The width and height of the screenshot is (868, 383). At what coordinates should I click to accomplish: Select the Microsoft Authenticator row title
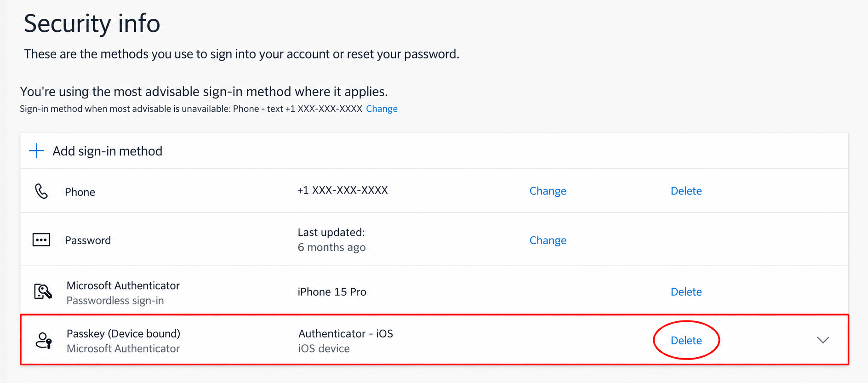click(123, 286)
